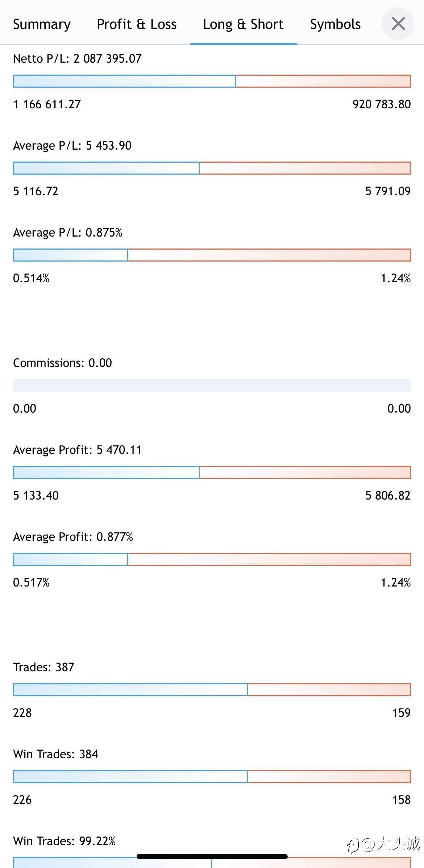This screenshot has height=868, width=424.
Task: Click the short value 920 783.80
Action: [x=382, y=104]
